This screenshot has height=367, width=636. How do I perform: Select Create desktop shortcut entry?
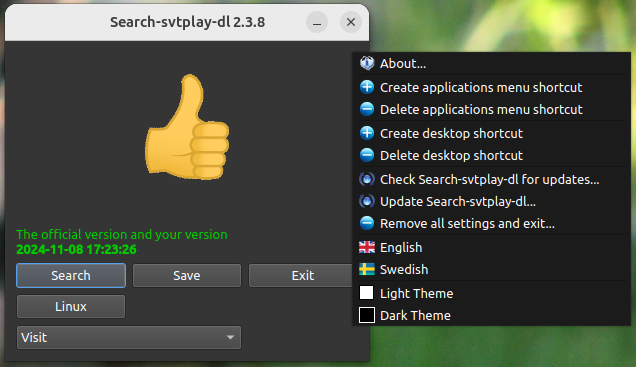click(x=492, y=133)
